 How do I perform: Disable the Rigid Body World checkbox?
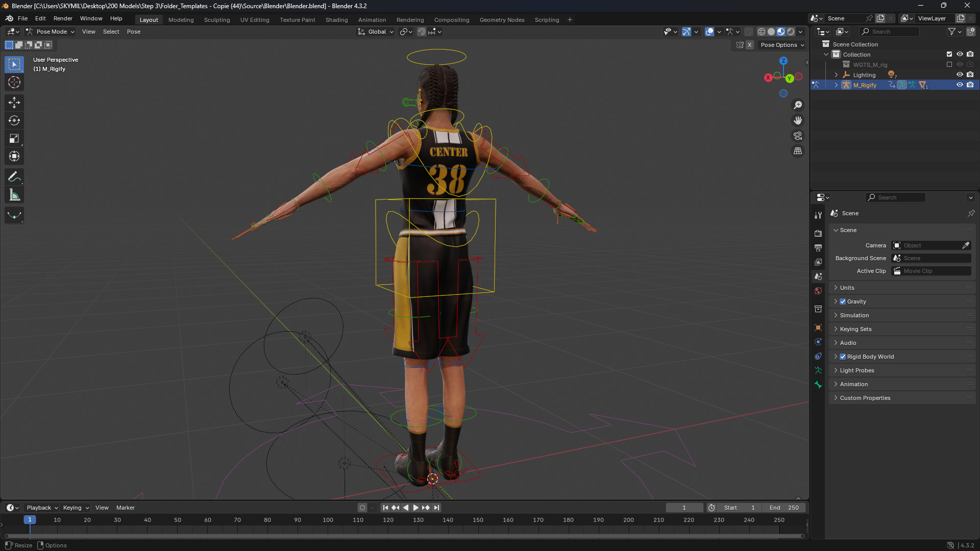(843, 357)
